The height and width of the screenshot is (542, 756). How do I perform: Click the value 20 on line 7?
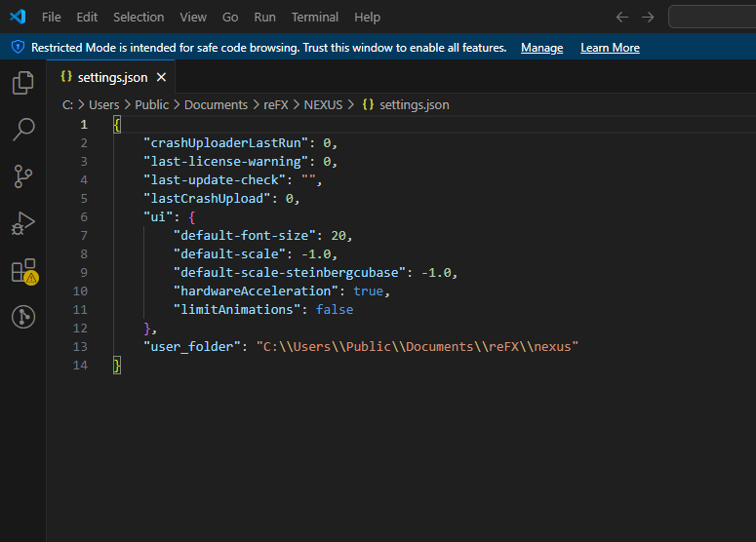pyautogui.click(x=338, y=236)
